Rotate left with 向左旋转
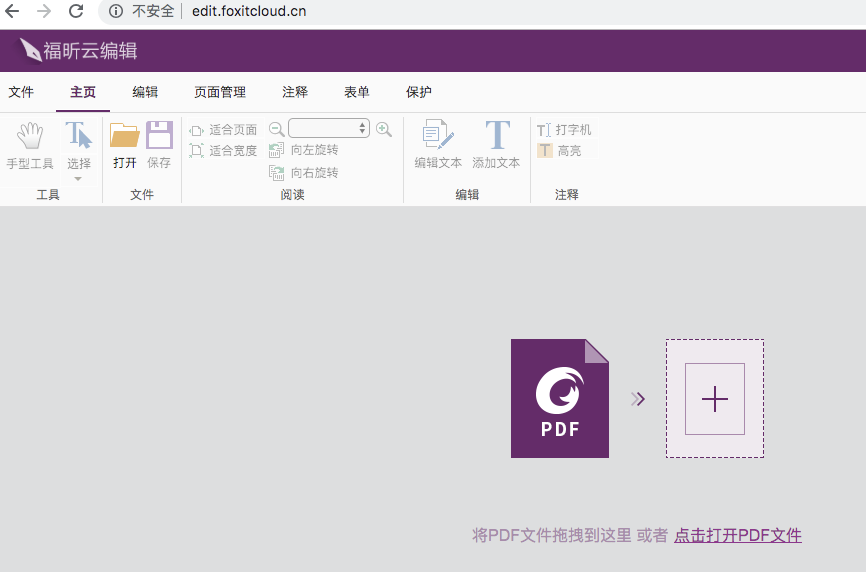The width and height of the screenshot is (866, 572). tap(303, 150)
